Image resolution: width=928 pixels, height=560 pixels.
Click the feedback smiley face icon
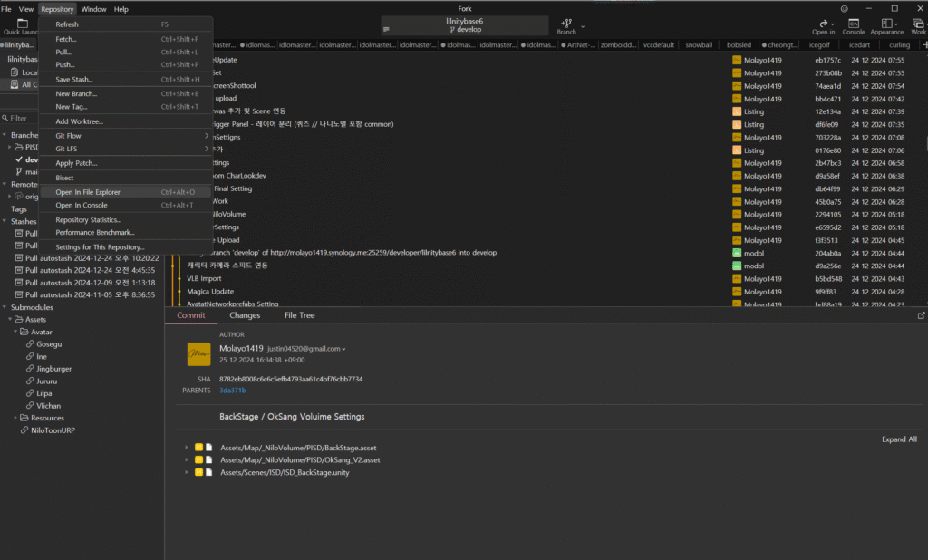845,8
